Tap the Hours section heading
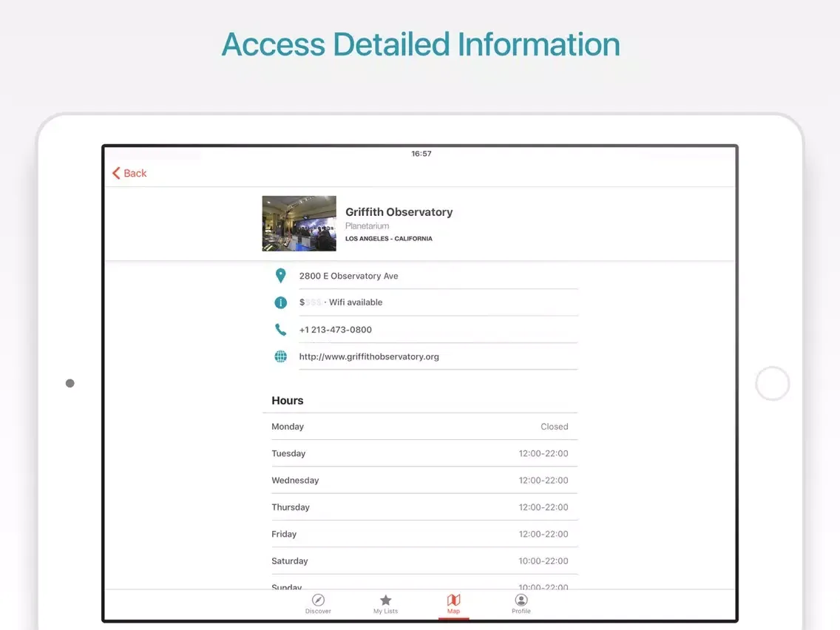Screen dimensions: 840x630 [287, 401]
